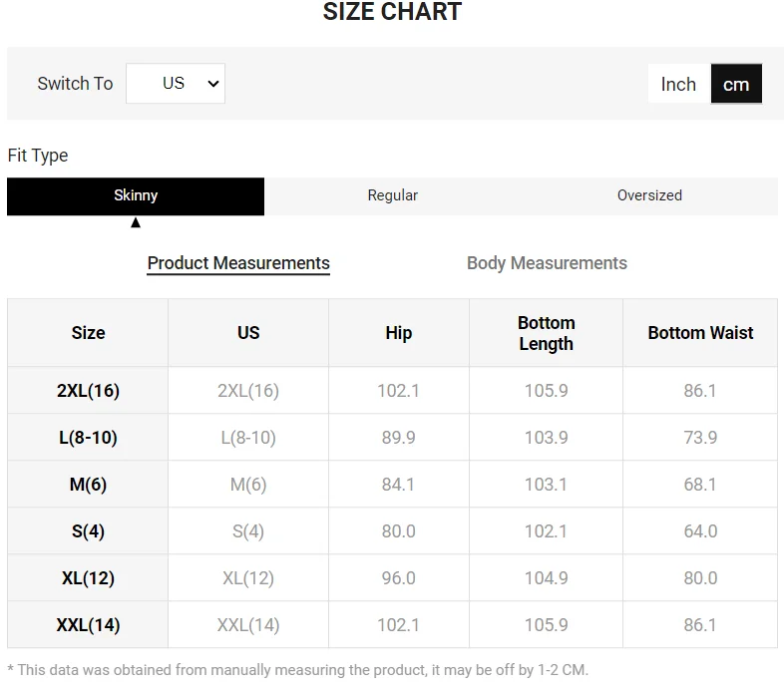Click the gray 2XL(16) US column cell
This screenshot has width=784, height=693.
[248, 391]
